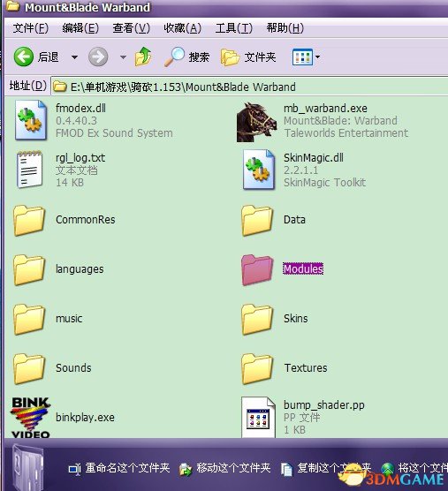Select the music folder icon

(x=29, y=319)
